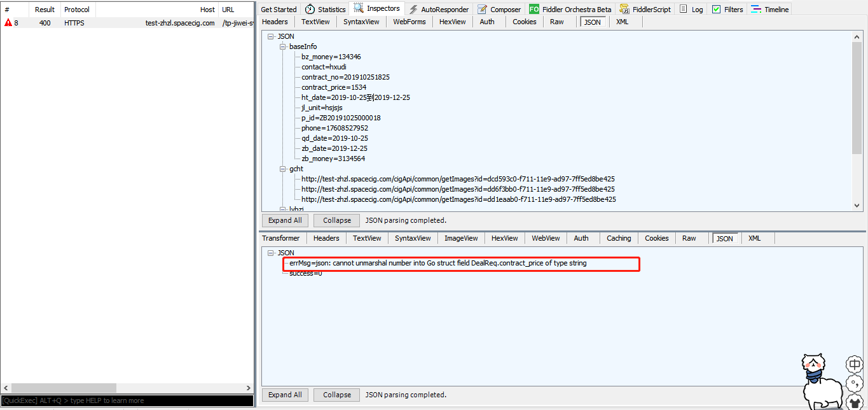Click Expand All in the request panel

click(x=285, y=220)
